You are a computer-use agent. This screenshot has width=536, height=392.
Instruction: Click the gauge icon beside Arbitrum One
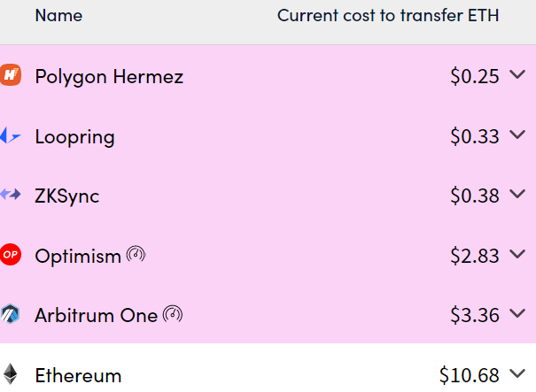tap(173, 314)
